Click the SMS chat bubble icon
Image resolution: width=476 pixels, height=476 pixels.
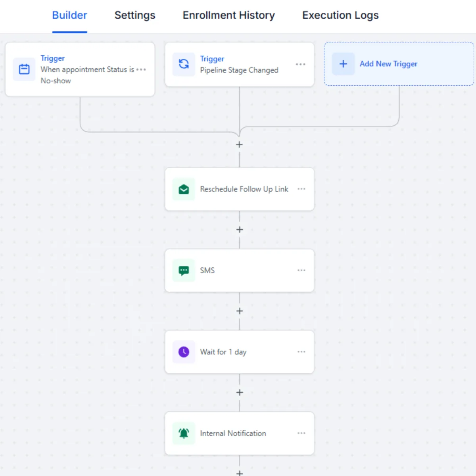[184, 271]
